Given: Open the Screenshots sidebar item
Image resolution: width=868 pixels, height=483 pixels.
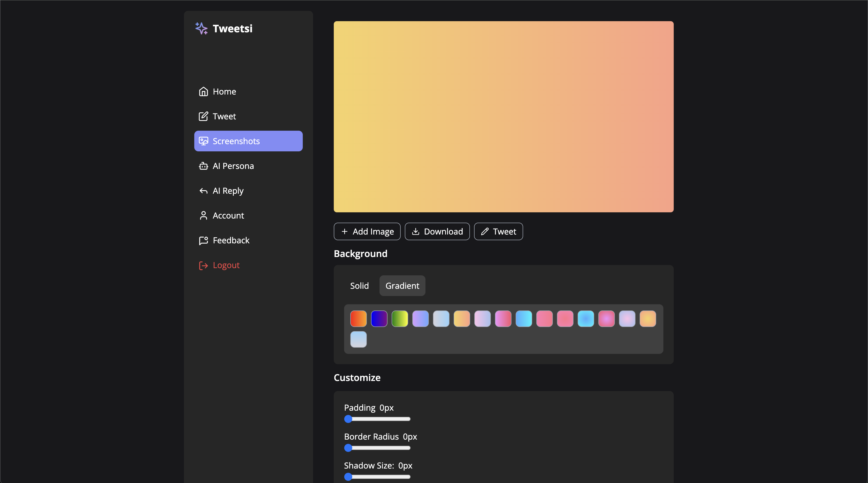Looking at the screenshot, I should point(248,141).
